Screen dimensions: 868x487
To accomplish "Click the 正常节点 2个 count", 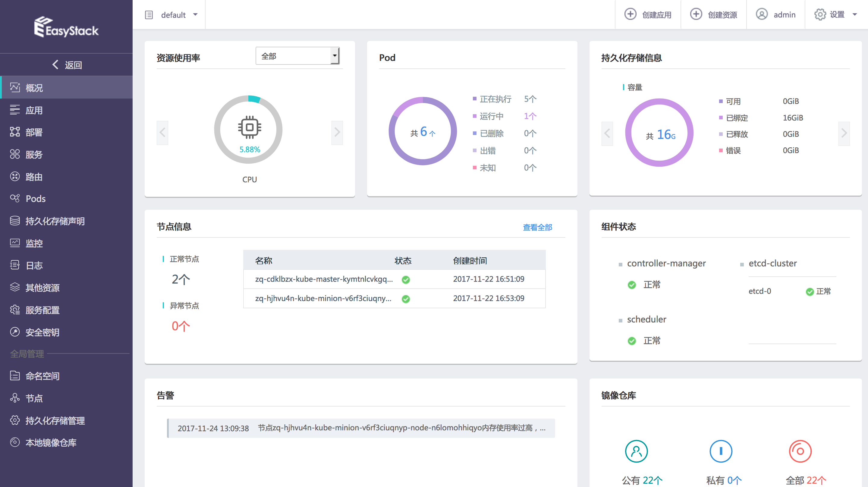I will (x=181, y=279).
